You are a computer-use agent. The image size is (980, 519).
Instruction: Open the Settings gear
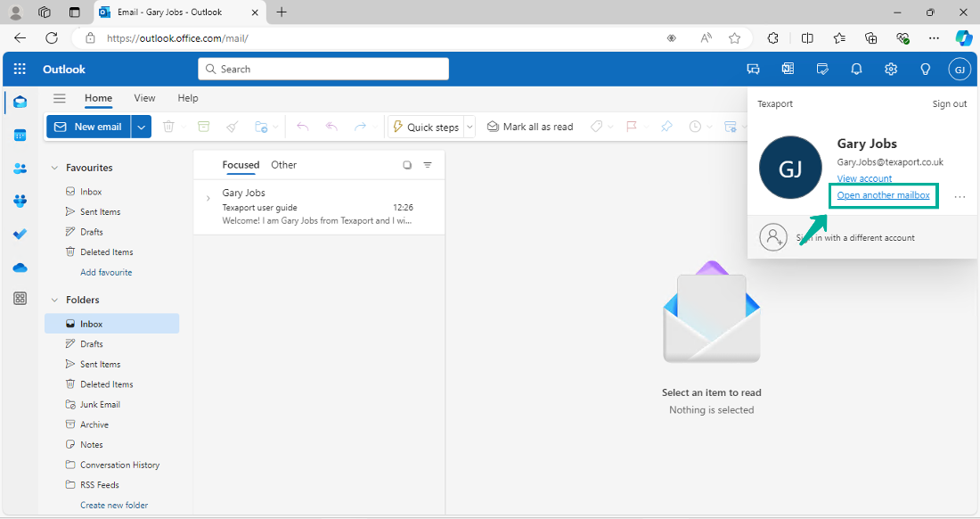[890, 69]
